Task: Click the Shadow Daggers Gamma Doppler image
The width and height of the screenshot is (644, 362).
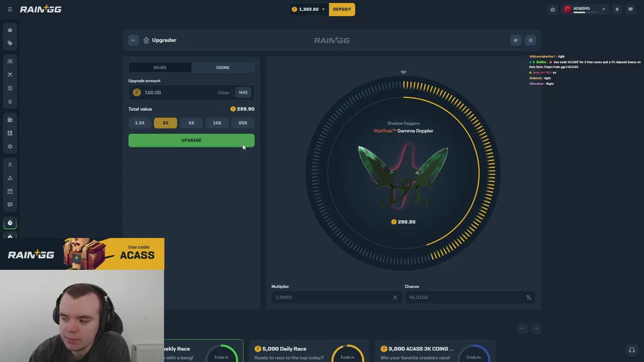Action: click(x=403, y=176)
